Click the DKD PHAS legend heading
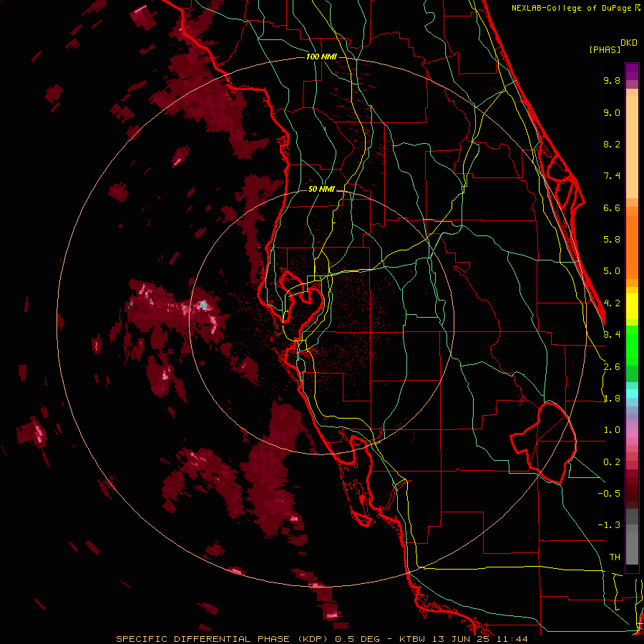 click(613, 47)
